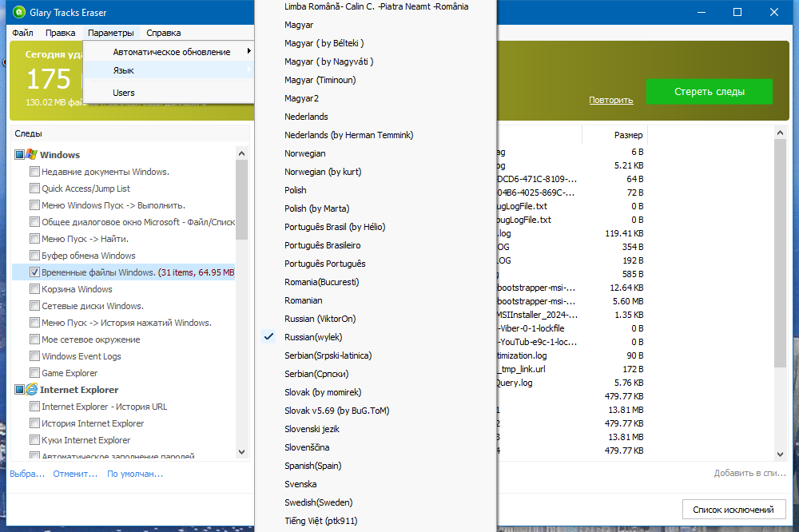Open the 'Язык' submenu entry
The height and width of the screenshot is (532, 799).
[169, 70]
